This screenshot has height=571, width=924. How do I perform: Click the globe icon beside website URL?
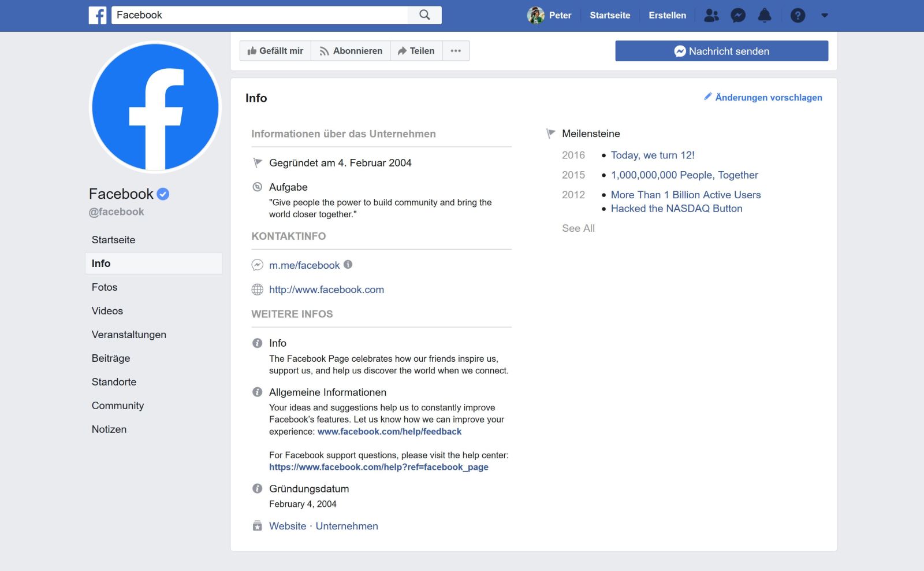click(258, 290)
